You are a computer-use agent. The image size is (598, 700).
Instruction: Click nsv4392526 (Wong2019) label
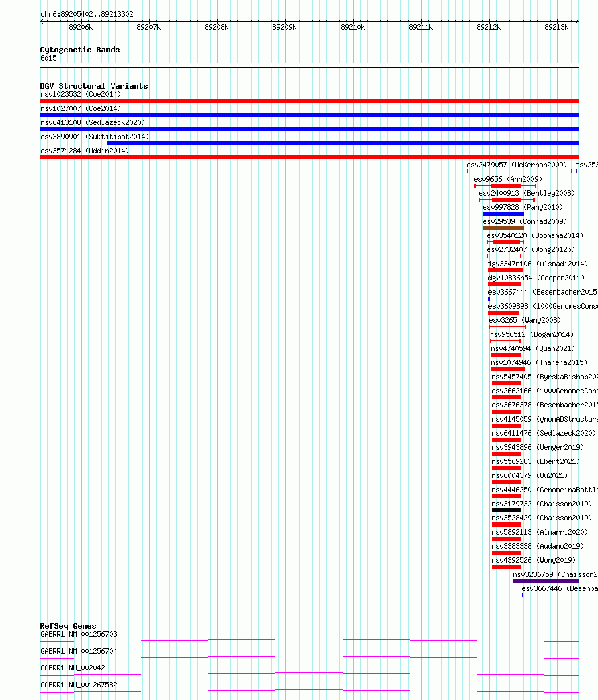tap(533, 561)
